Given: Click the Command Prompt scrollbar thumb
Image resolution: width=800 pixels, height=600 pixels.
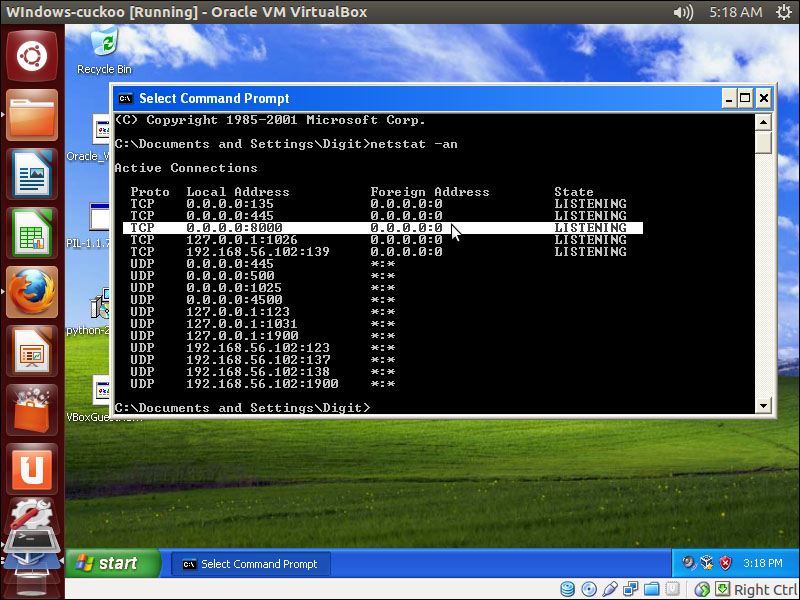Looking at the screenshot, I should tap(763, 142).
